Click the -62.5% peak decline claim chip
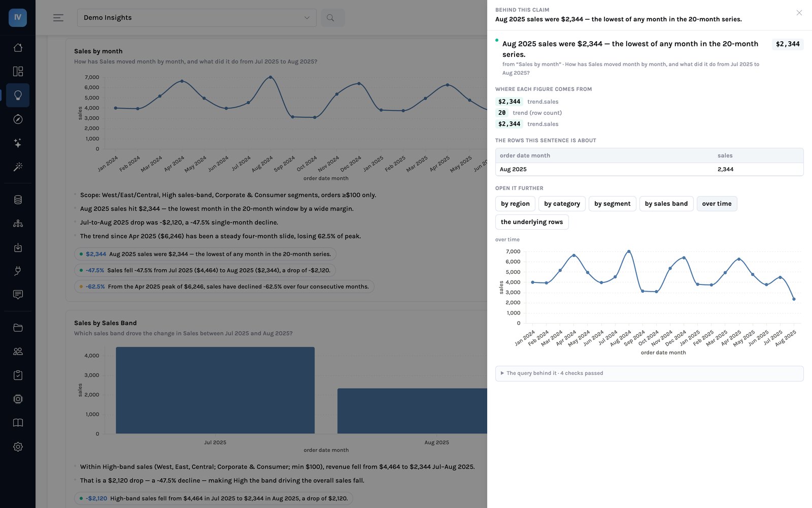 coord(224,287)
